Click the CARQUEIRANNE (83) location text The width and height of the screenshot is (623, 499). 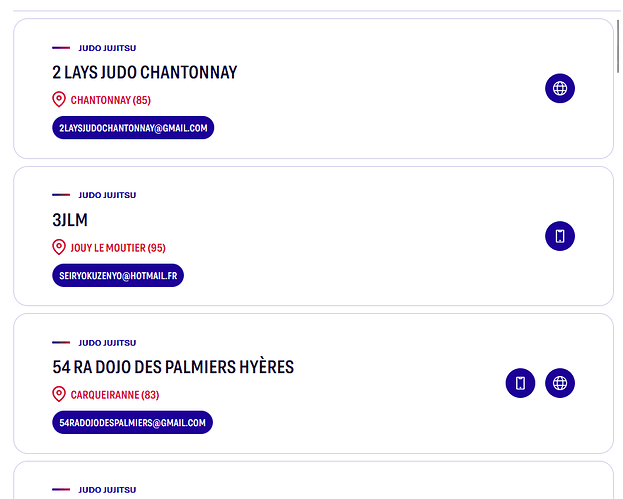pyautogui.click(x=114, y=394)
